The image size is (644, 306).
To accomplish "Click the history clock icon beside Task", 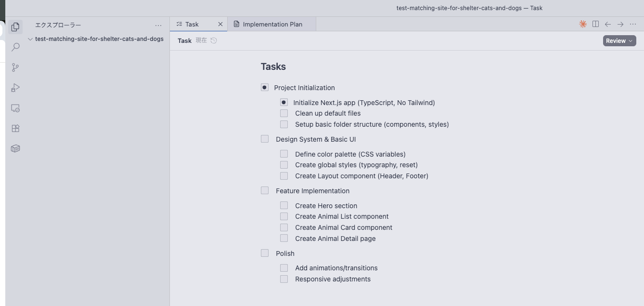I will (x=214, y=40).
